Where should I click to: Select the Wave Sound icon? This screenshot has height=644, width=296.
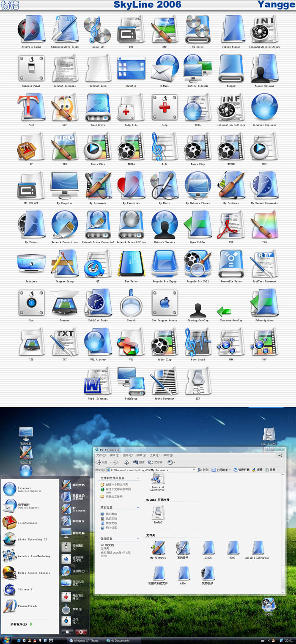click(x=197, y=342)
